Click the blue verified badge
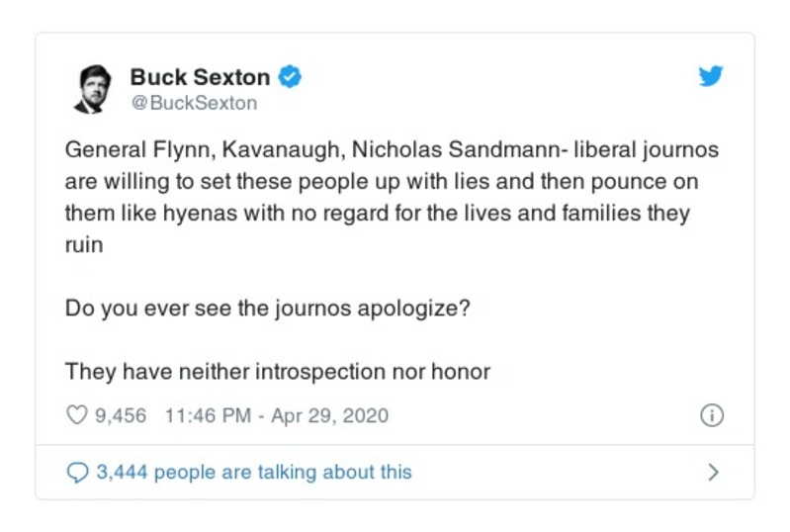Viewport: 790px width, 532px height. point(289,76)
